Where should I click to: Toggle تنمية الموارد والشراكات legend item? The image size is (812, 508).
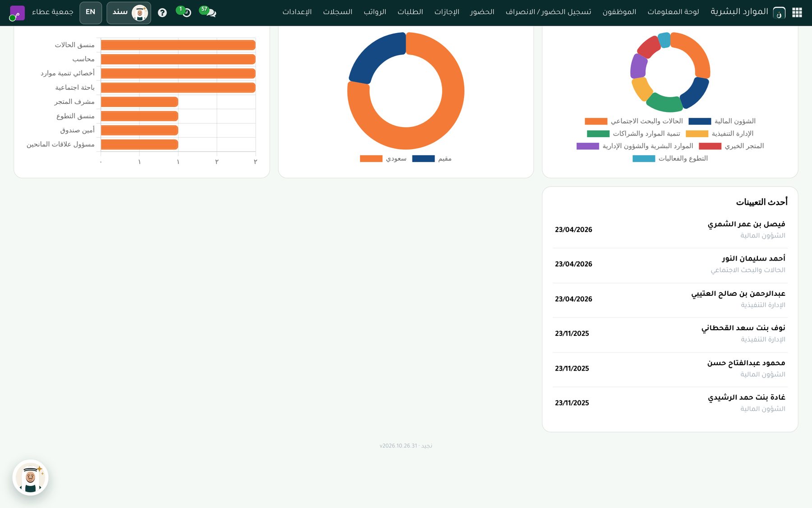(x=633, y=134)
